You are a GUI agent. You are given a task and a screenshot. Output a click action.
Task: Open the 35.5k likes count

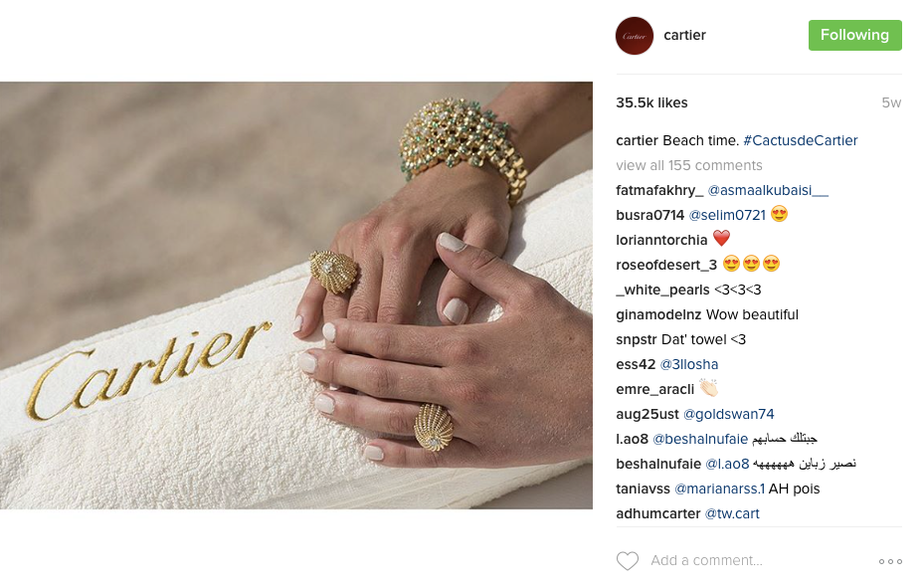(651, 102)
